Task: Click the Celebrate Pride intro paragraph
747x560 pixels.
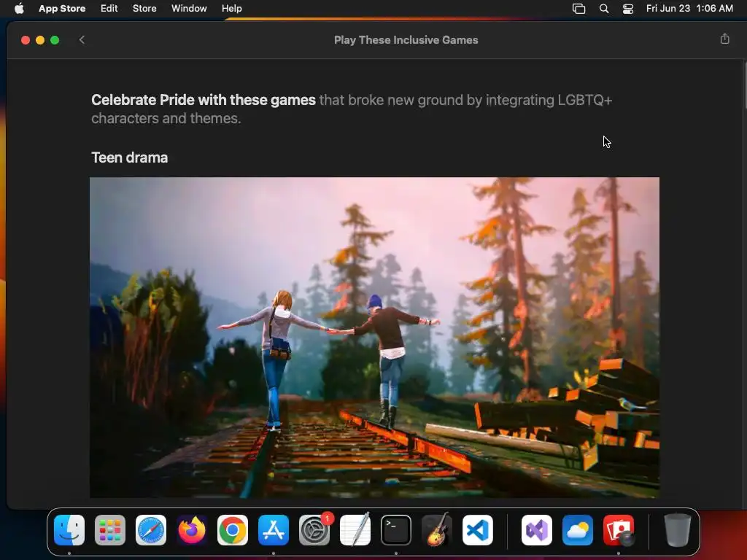Action: click(x=352, y=109)
